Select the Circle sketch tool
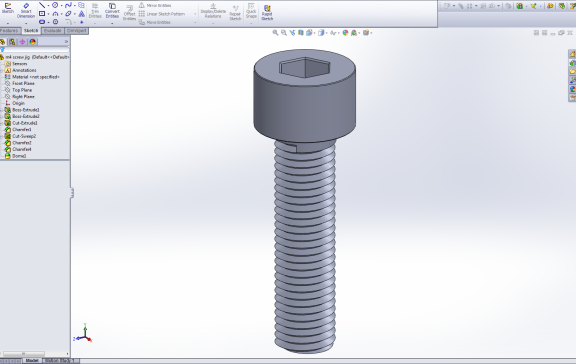The image size is (576, 364). coord(55,5)
